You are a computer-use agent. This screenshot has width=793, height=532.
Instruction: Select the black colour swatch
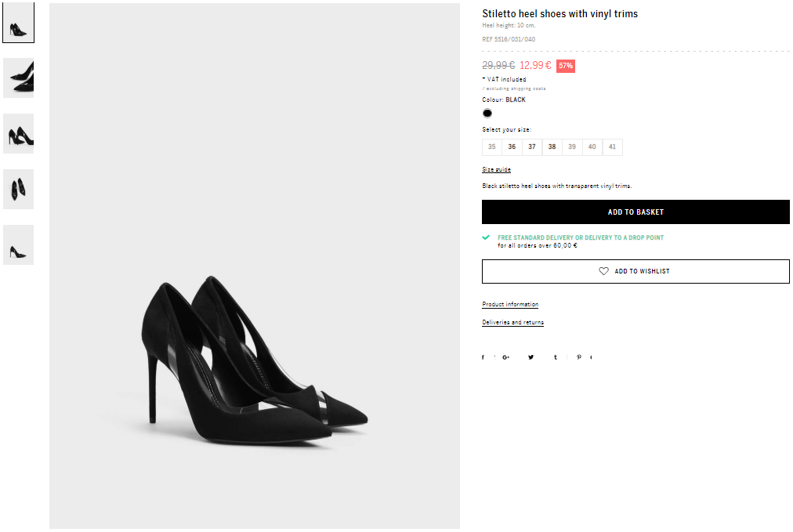click(x=487, y=114)
